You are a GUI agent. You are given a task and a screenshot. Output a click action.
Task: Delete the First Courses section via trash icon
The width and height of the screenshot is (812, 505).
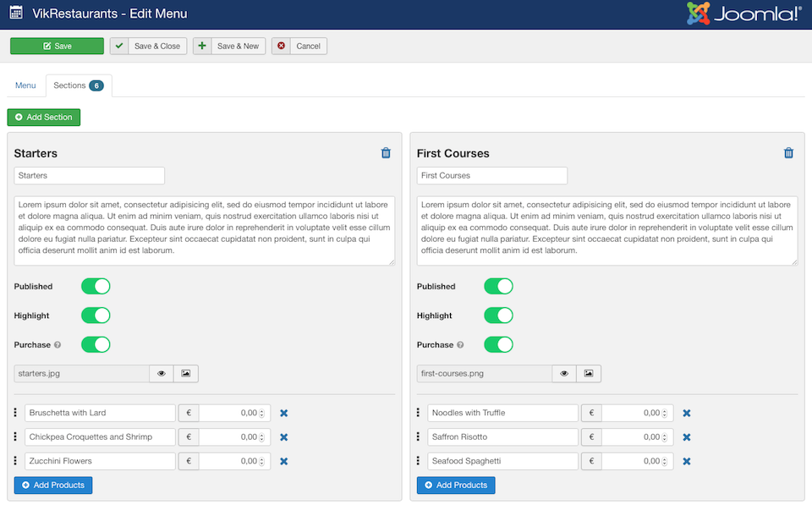[788, 153]
